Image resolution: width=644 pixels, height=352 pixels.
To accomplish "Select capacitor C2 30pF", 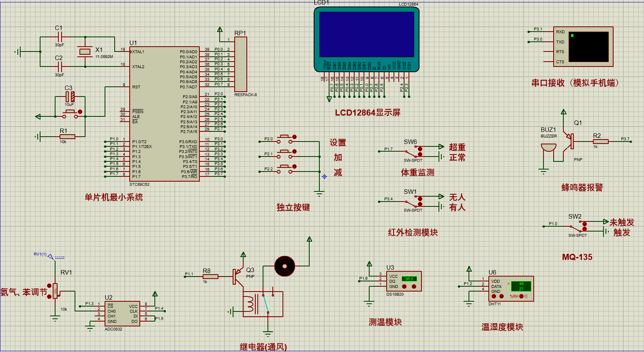I will click(x=60, y=66).
